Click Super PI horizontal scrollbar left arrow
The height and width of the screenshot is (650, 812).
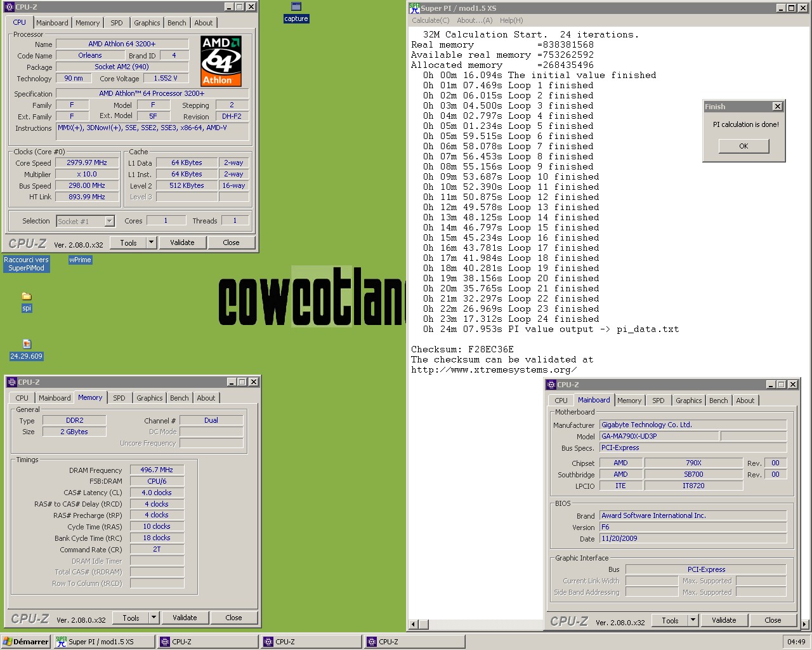tap(414, 625)
